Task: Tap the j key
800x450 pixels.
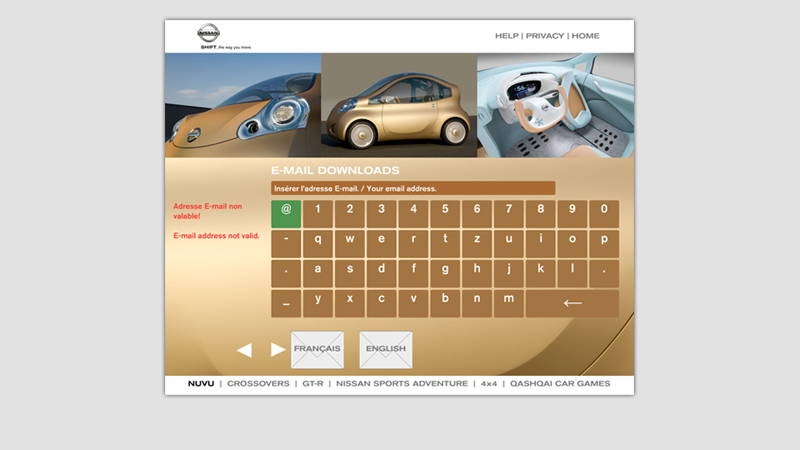Action: pyautogui.click(x=509, y=274)
